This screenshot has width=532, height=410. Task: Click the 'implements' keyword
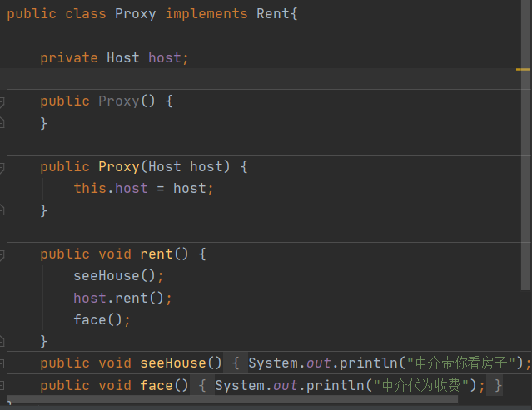tap(206, 14)
